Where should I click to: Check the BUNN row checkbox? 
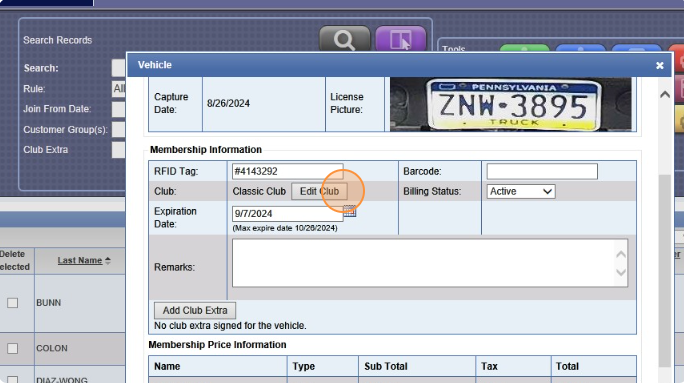click(13, 303)
